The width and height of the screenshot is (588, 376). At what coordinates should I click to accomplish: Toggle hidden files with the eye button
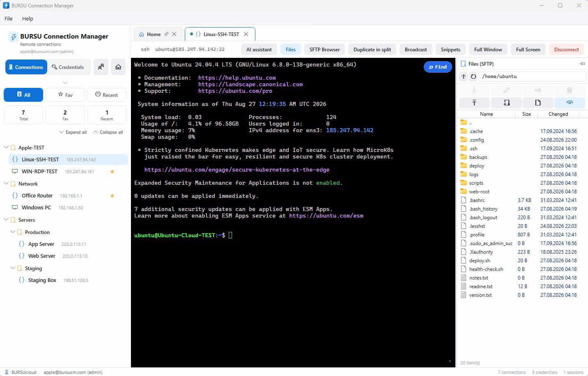[x=570, y=103]
